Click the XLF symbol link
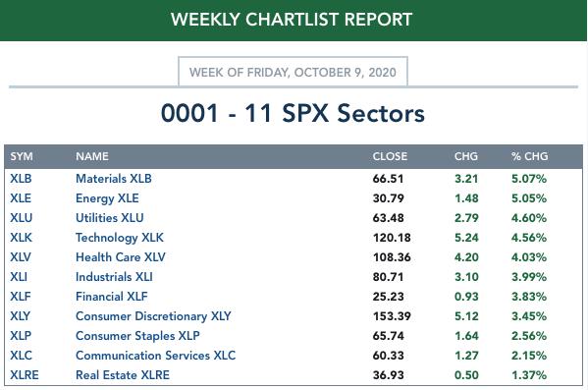This screenshot has height=390, width=588. [x=21, y=297]
